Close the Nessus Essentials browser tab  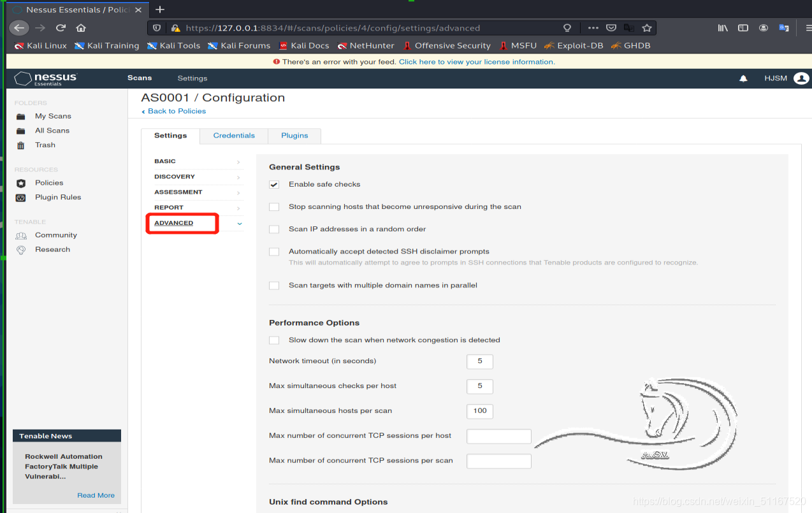[x=138, y=10]
